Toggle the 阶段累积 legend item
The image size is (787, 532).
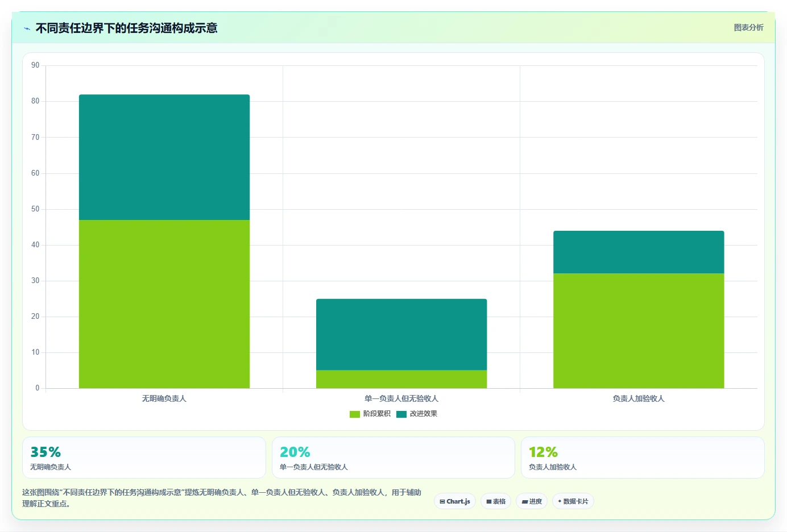370,414
